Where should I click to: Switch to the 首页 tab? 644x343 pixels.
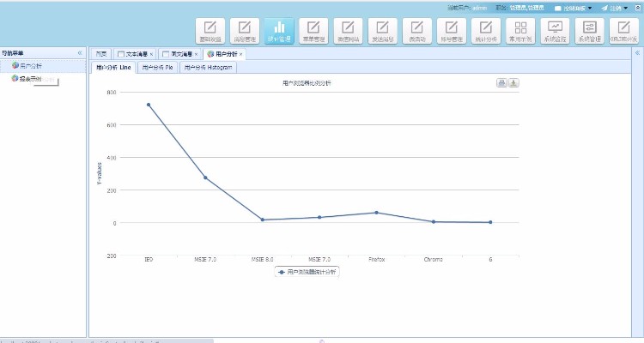tap(101, 54)
